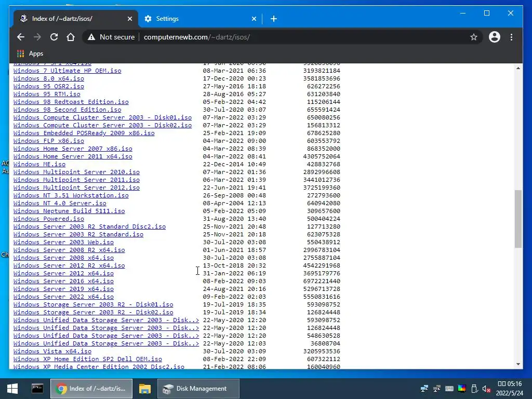The width and height of the screenshot is (532, 399).
Task: Reload the current page
Action: point(54,37)
